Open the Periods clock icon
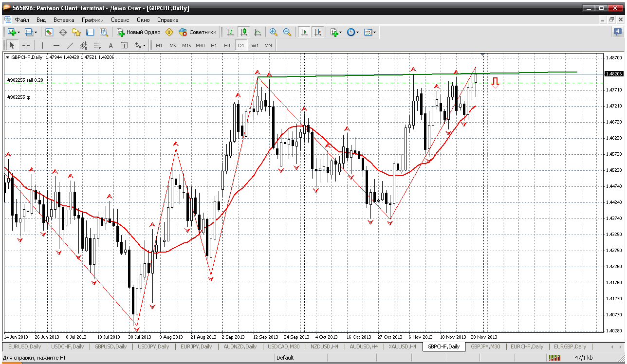 (x=350, y=32)
